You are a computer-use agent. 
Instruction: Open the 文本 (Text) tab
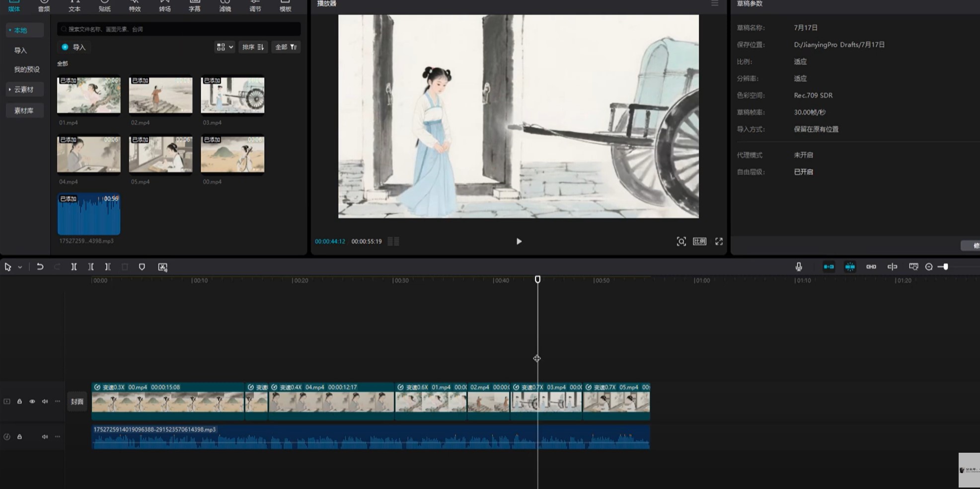click(74, 6)
